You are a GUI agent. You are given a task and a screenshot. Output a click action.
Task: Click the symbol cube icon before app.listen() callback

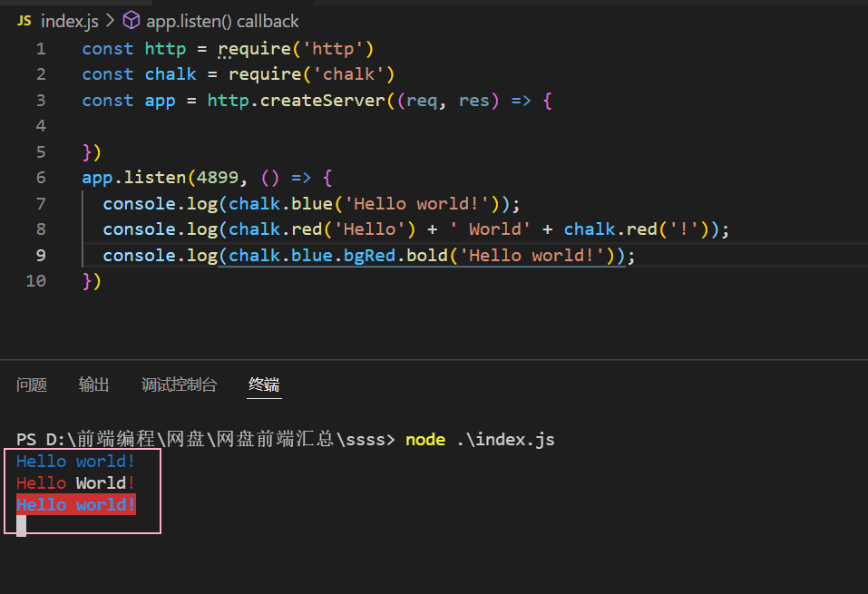coord(130,20)
